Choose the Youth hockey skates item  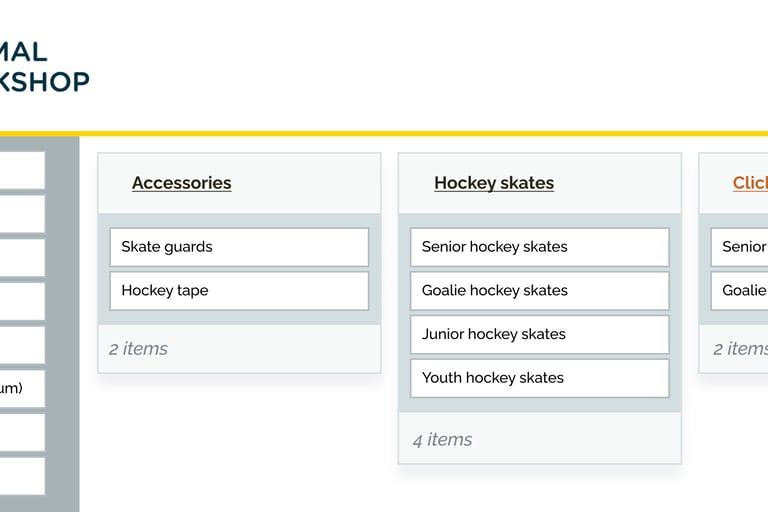pos(539,378)
